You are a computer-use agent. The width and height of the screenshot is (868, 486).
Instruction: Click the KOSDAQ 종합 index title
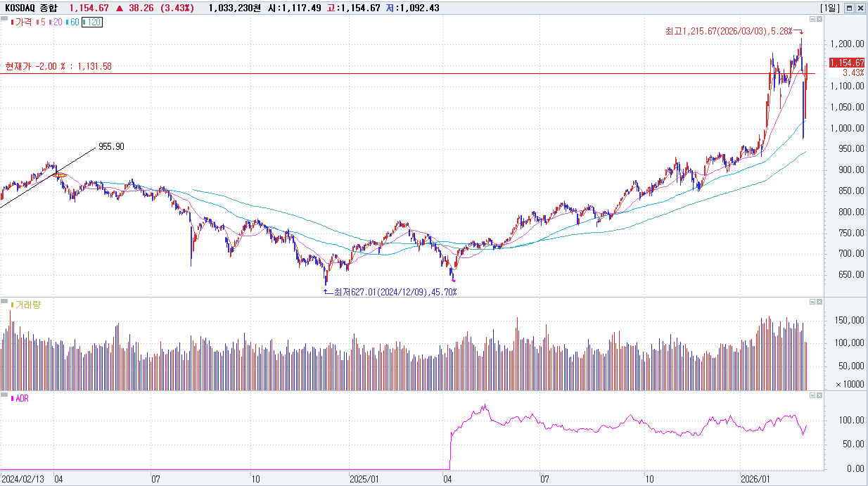coord(32,8)
